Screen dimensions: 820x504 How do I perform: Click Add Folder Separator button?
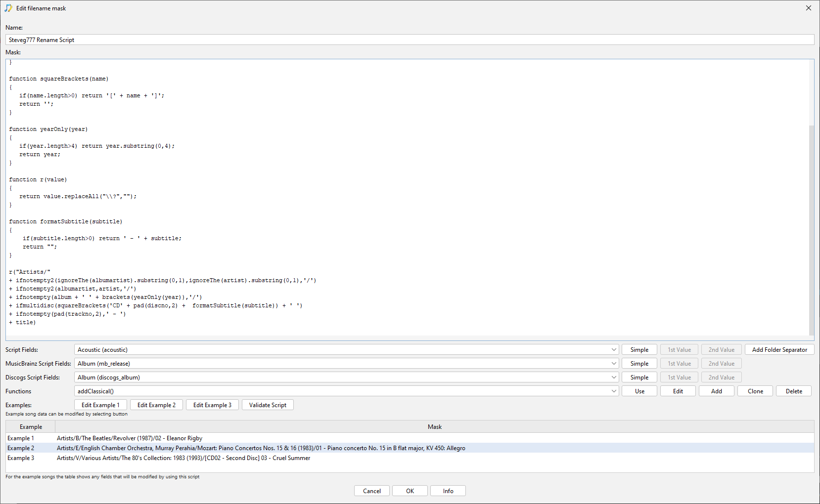(779, 350)
